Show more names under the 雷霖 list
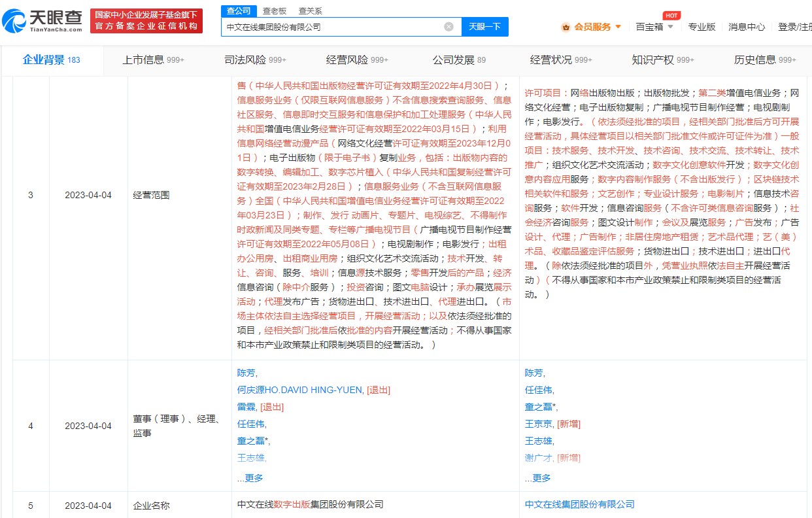The image size is (812, 518). [250, 478]
